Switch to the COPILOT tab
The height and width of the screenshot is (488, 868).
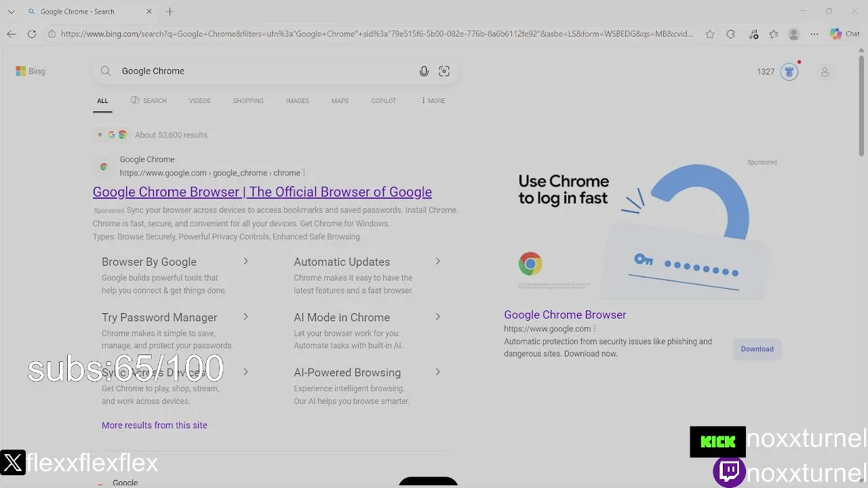point(384,101)
